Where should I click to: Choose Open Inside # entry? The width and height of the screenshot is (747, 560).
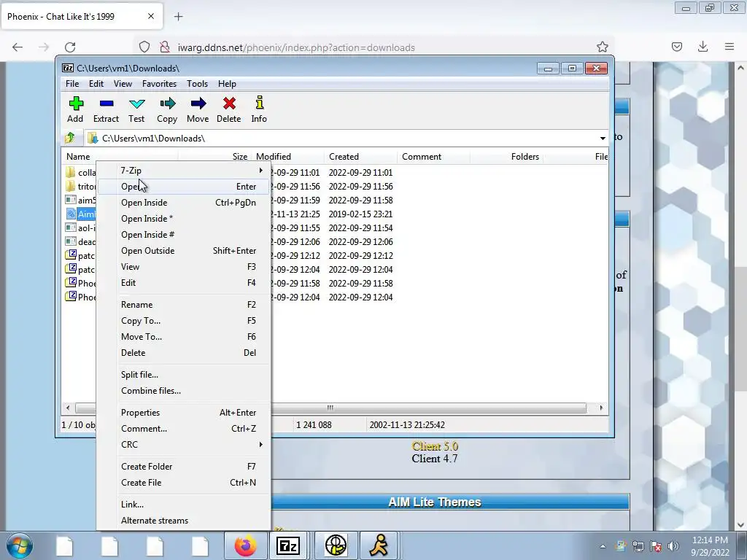184,235
